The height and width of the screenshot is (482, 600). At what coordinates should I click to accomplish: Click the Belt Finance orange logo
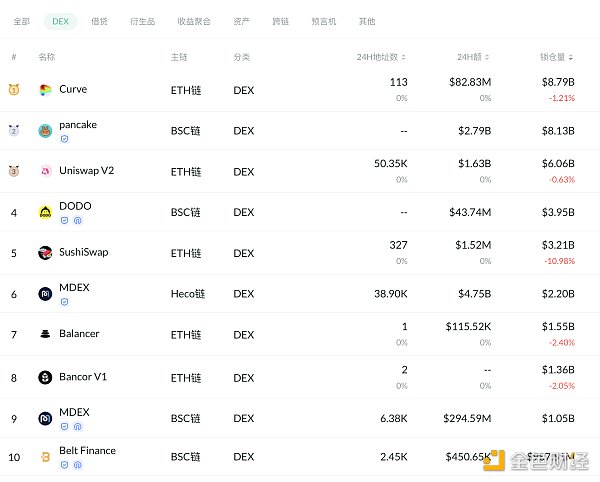(x=45, y=457)
